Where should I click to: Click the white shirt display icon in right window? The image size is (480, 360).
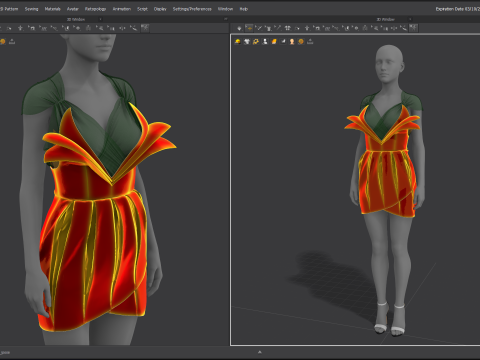pyautogui.click(x=247, y=41)
